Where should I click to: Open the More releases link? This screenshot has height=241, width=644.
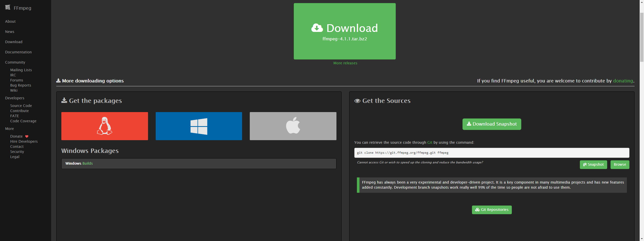[345, 63]
